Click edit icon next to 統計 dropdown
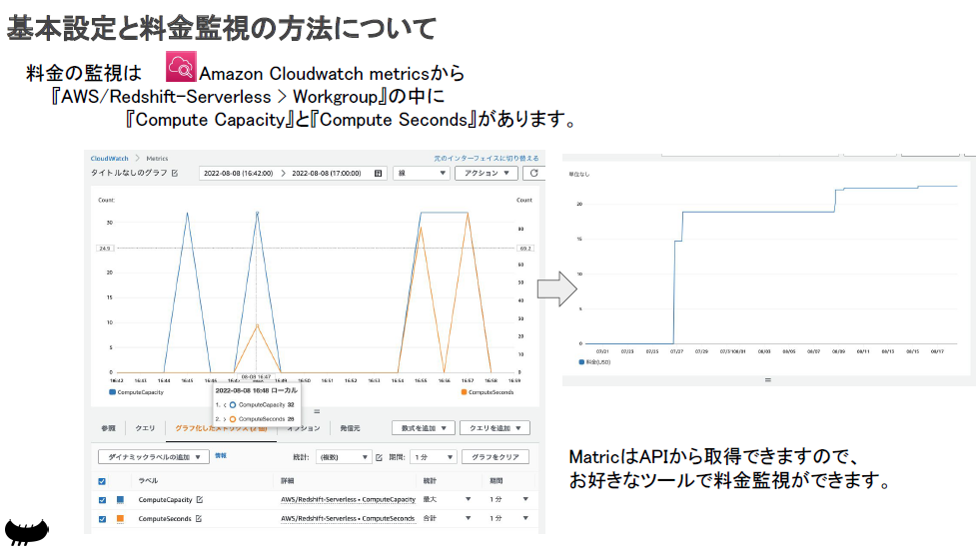 coord(379,457)
